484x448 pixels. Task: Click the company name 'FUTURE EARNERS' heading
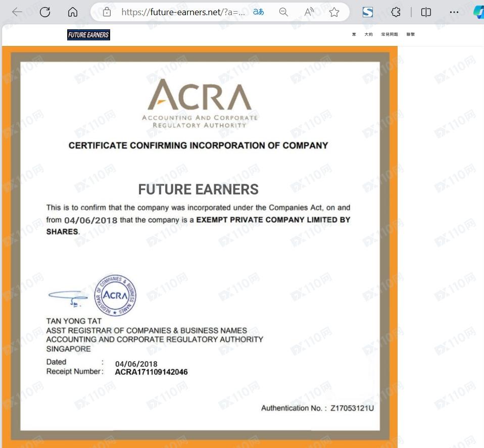pyautogui.click(x=198, y=189)
